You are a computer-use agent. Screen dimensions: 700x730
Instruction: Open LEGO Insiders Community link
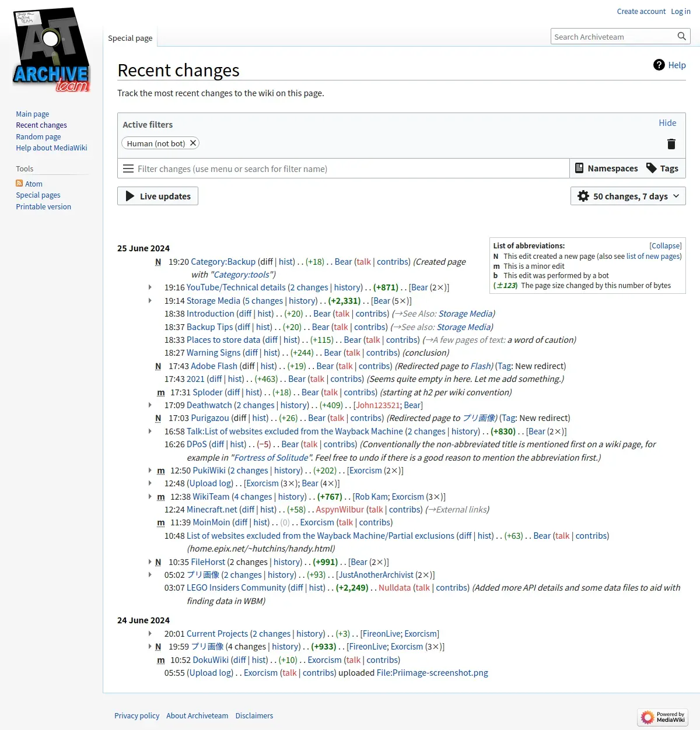pyautogui.click(x=236, y=588)
